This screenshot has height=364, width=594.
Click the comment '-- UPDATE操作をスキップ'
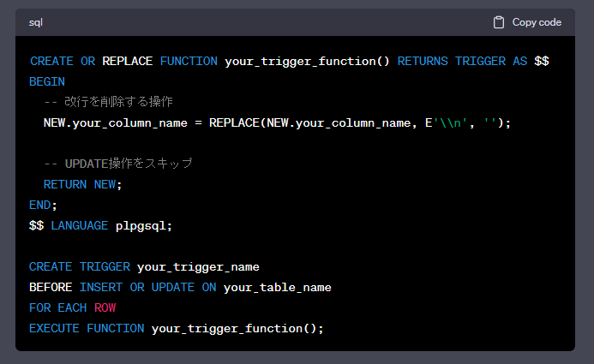tap(118, 164)
